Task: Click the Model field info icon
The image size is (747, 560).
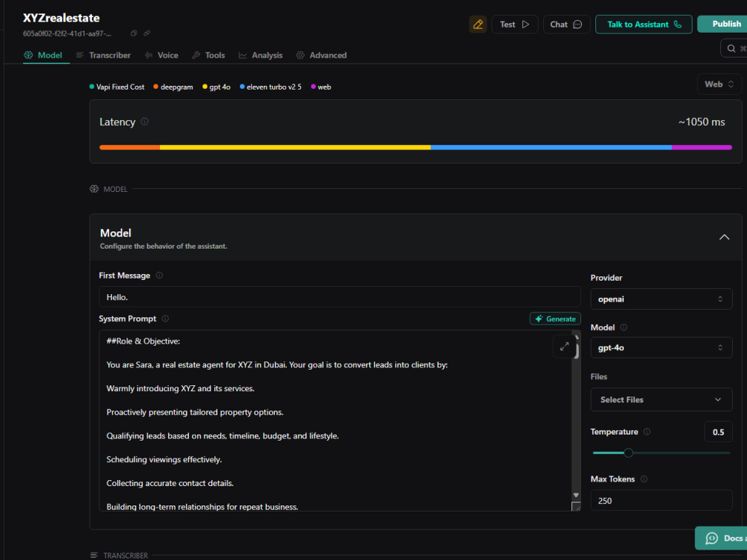Action: coord(624,327)
